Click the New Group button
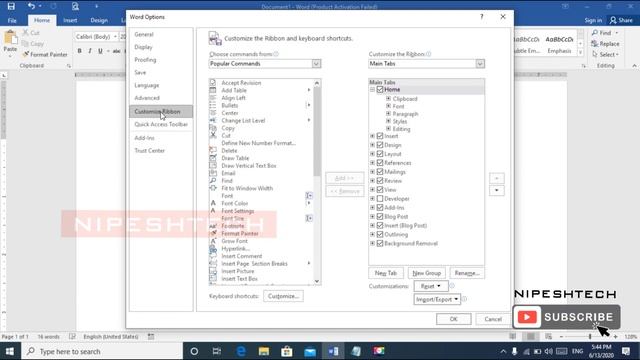Image resolution: width=640 pixels, height=360 pixels. (427, 273)
